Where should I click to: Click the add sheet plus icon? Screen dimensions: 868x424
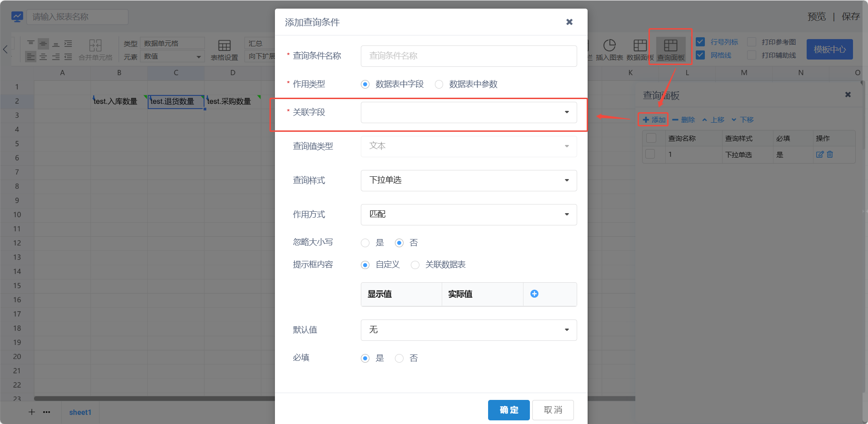tap(32, 412)
